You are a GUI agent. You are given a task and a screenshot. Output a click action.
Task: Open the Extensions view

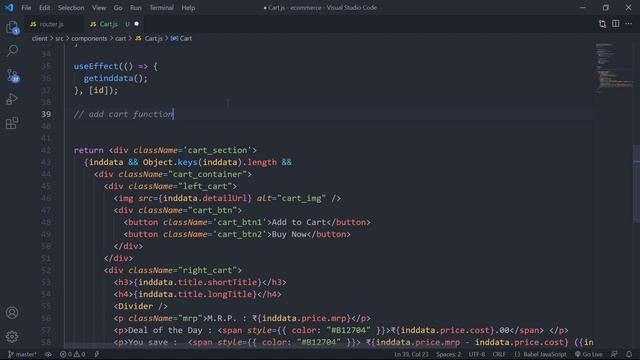(x=12, y=123)
